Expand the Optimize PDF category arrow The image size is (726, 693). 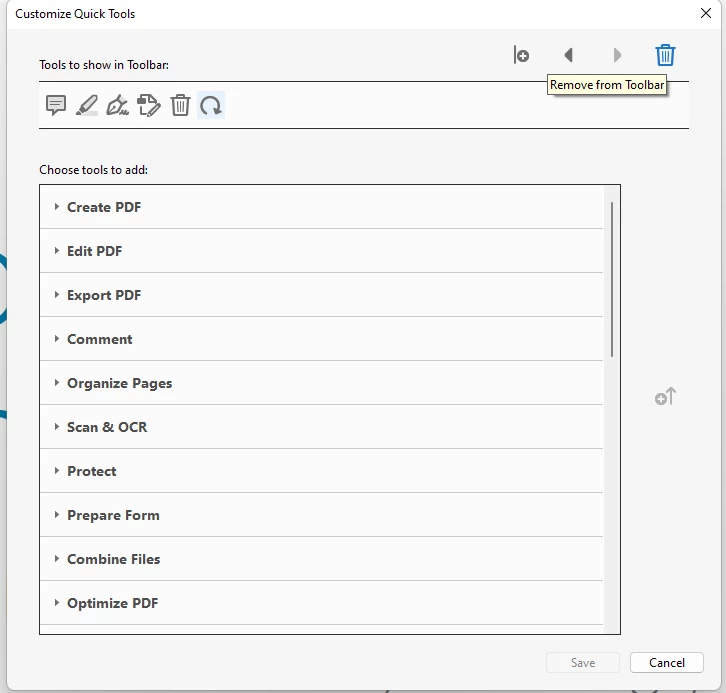point(56,602)
